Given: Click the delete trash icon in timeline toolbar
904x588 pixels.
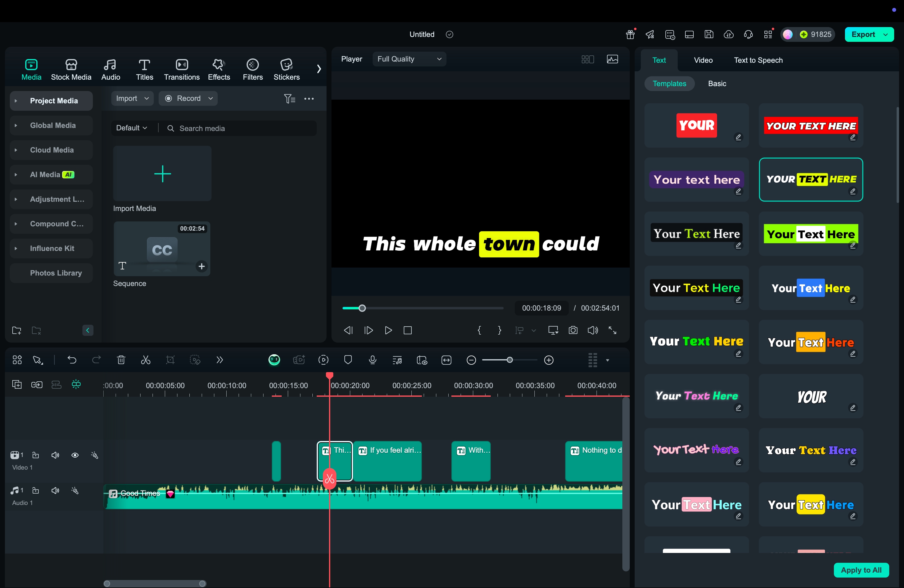Looking at the screenshot, I should (x=121, y=360).
